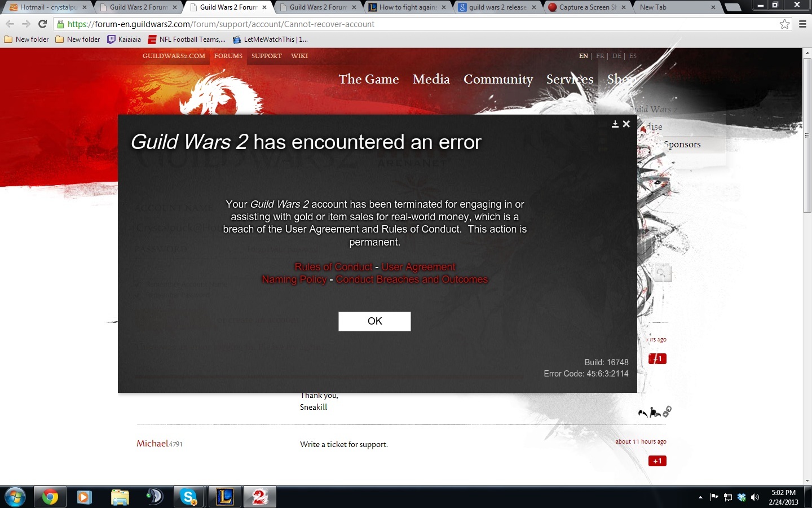Click the OK button in the error dialog
This screenshot has height=508, width=812.
point(374,321)
